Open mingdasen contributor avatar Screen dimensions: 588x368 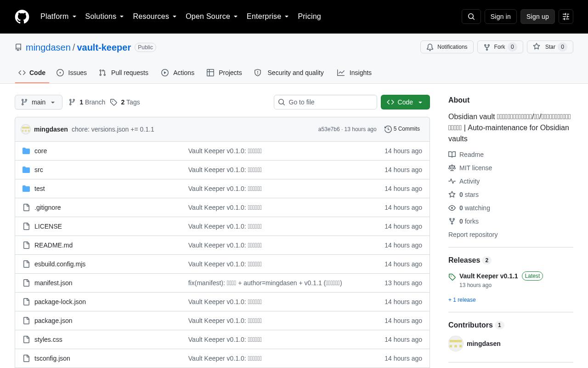click(456, 344)
